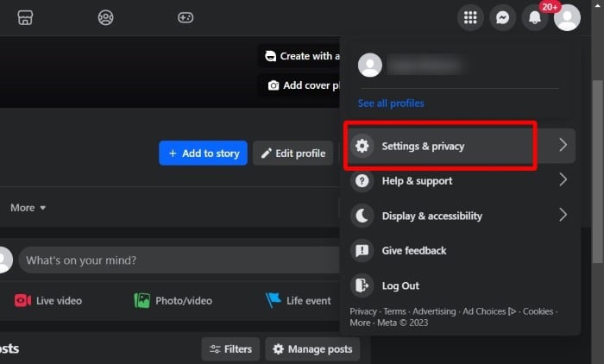Select Give feedback menu item
The image size is (604, 364).
pos(460,250)
